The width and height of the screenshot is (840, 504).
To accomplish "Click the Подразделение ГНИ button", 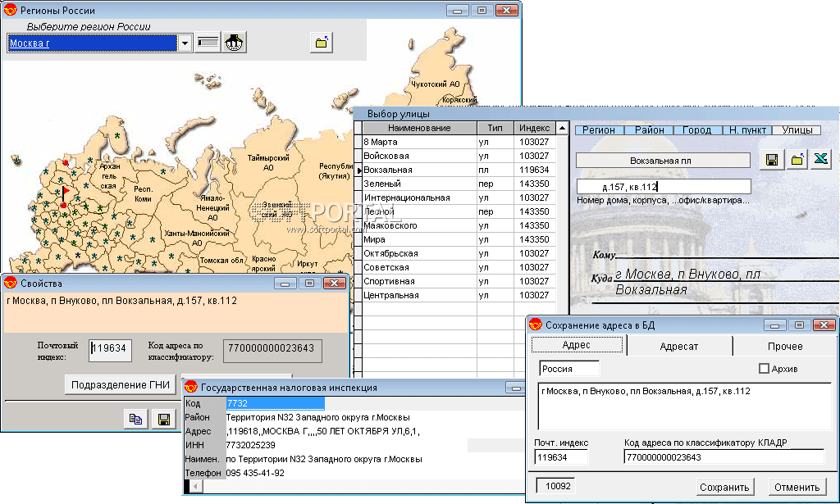I will (x=121, y=384).
